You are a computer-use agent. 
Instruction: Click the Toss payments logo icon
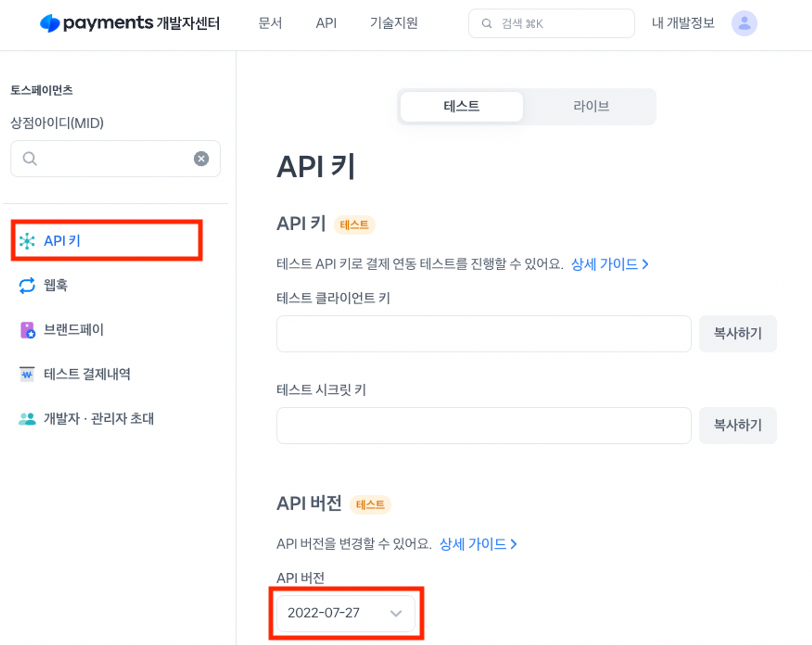click(x=50, y=23)
